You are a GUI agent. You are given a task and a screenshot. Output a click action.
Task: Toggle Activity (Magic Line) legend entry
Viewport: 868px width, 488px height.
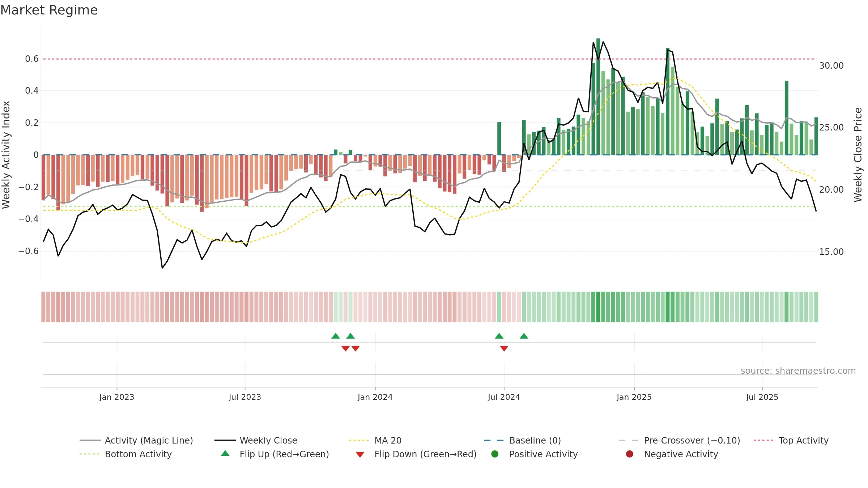coord(136,440)
